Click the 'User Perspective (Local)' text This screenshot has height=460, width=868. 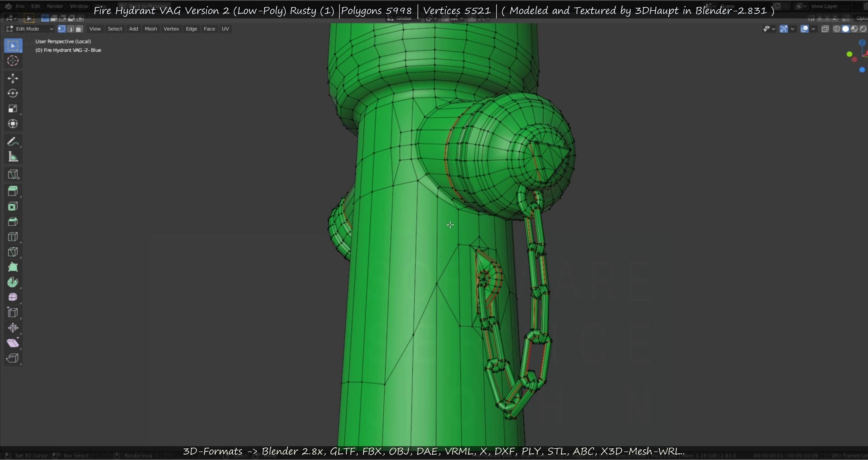(x=63, y=41)
